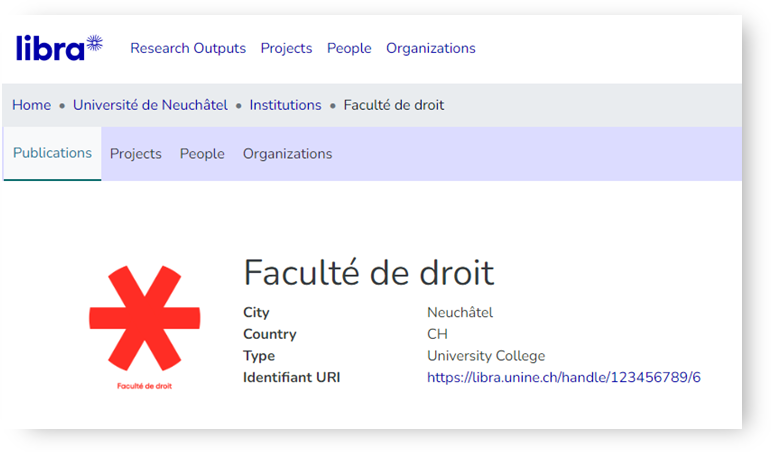Image resolution: width=771 pixels, height=452 pixels.
Task: Click the Neuchâtel city value
Action: click(460, 312)
